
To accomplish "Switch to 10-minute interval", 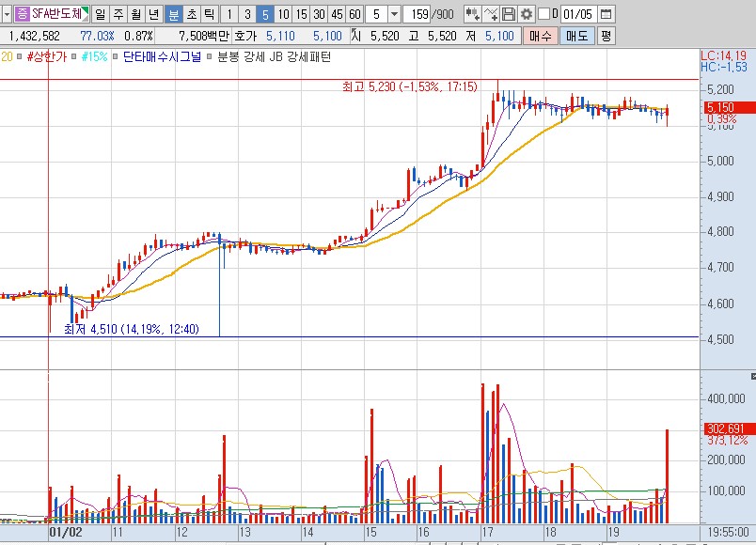I will pos(284,14).
